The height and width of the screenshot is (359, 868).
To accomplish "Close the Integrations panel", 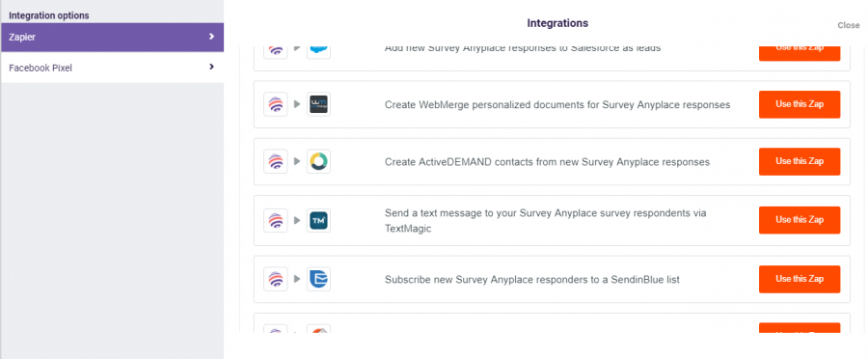I will [848, 25].
